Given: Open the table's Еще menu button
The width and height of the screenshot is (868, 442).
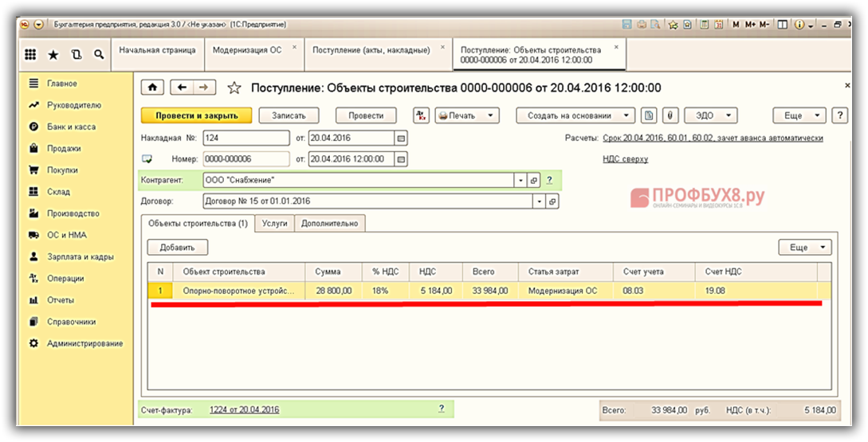Looking at the screenshot, I should point(805,247).
